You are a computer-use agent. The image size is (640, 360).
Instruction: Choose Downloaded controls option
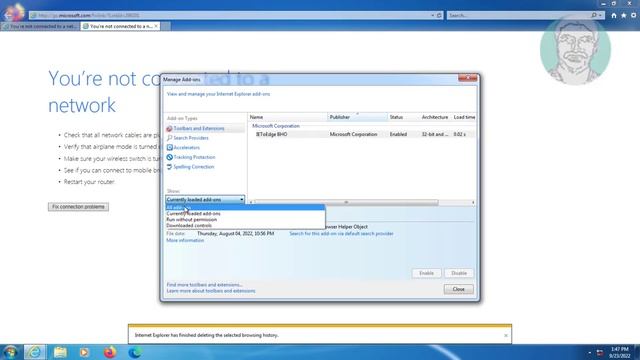point(245,225)
